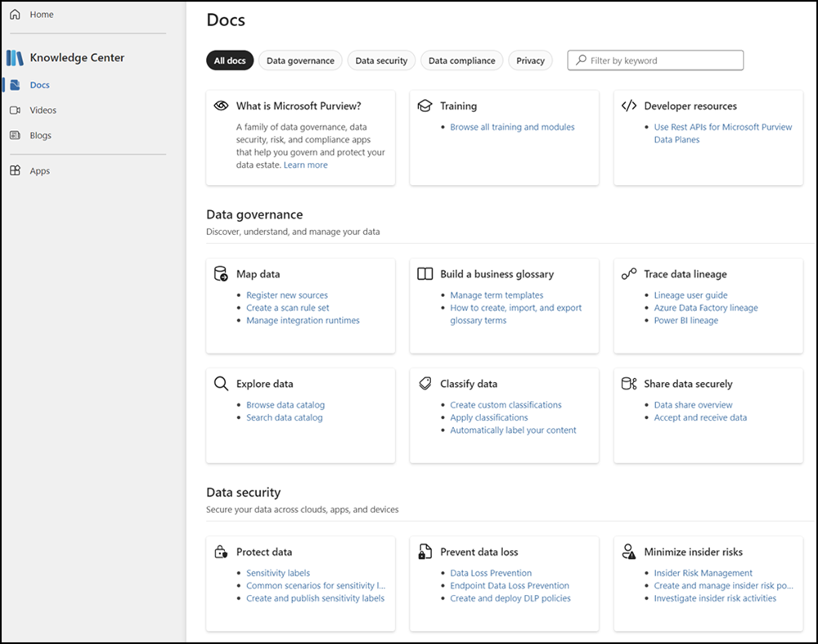Click the padlock icon on Protect data card
The width and height of the screenshot is (818, 644).
click(220, 552)
